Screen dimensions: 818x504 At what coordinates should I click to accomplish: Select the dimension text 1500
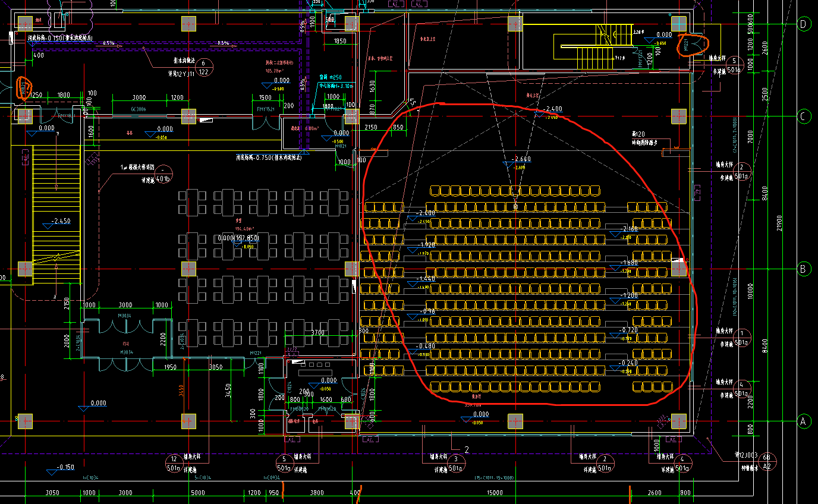click(x=265, y=97)
